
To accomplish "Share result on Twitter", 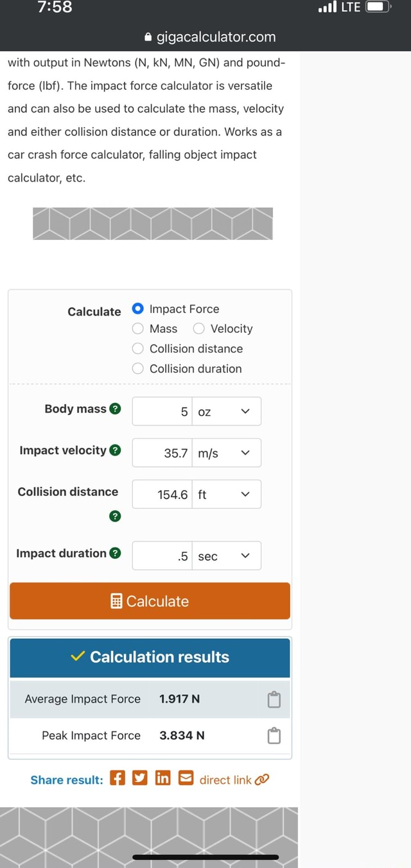I will [139, 779].
